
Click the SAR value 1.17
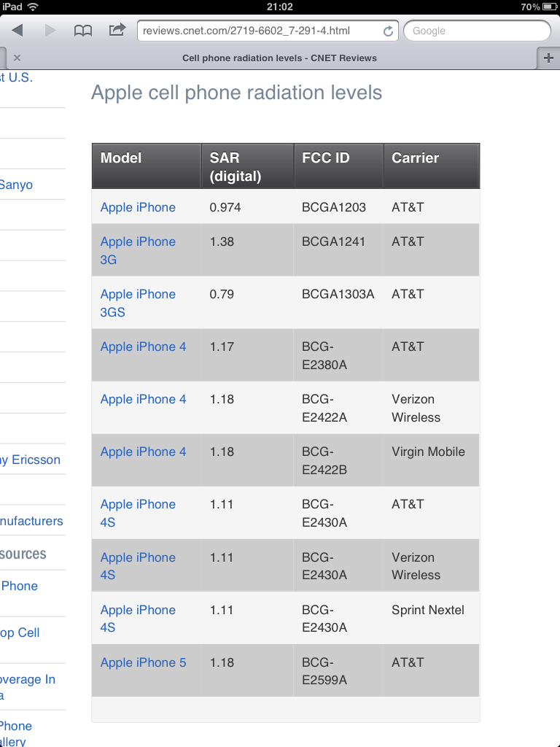[x=222, y=347]
